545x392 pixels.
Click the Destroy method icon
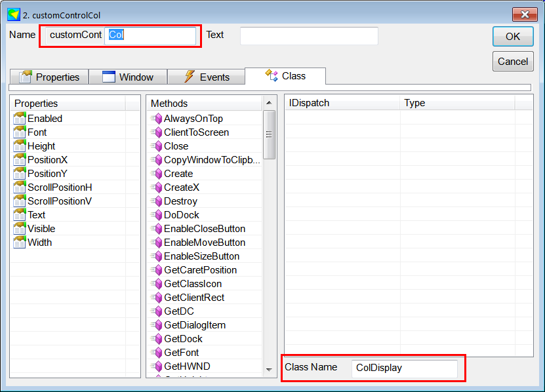(157, 201)
